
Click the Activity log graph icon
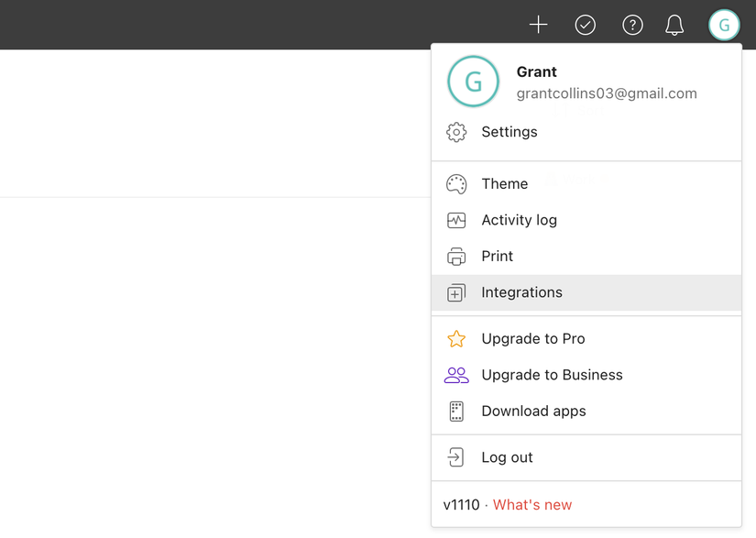[x=456, y=220]
